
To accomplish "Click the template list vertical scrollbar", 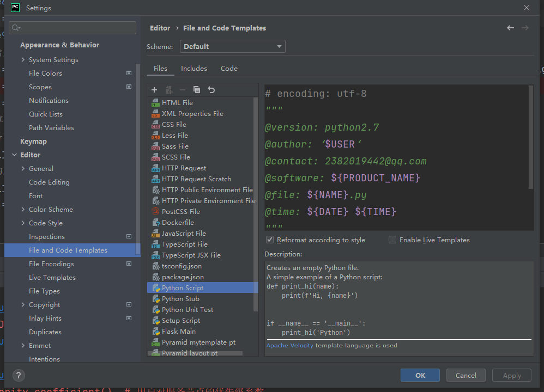I will point(256,205).
